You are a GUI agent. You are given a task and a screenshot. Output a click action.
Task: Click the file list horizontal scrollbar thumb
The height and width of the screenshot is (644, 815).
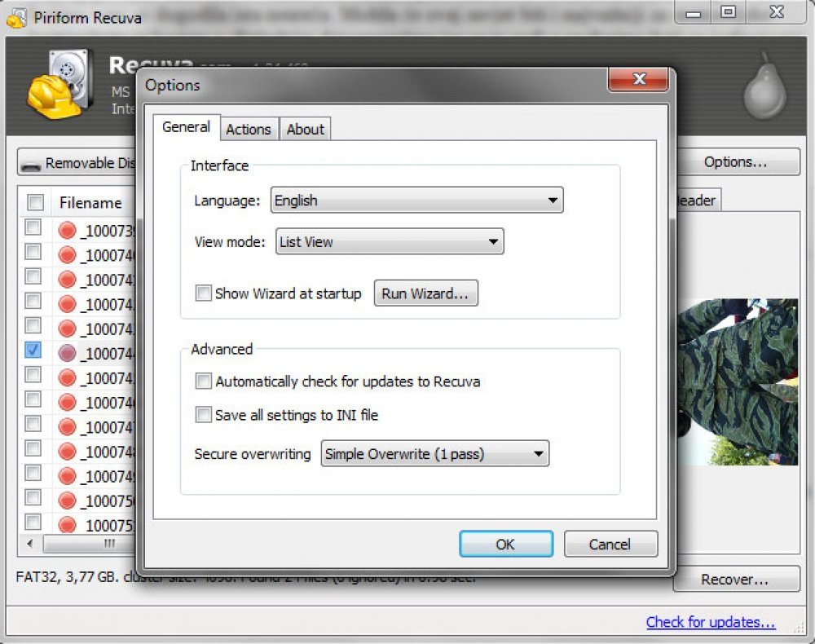click(x=89, y=544)
